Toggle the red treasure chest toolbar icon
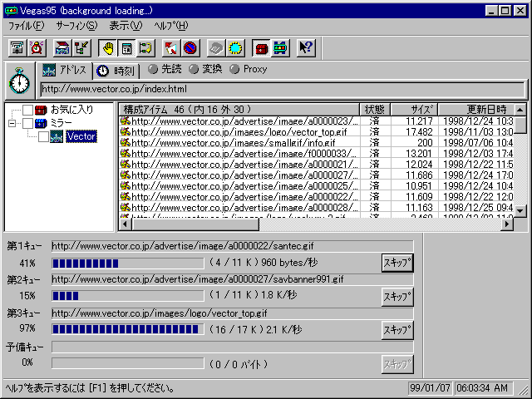The width and height of the screenshot is (532, 399). pos(261,48)
